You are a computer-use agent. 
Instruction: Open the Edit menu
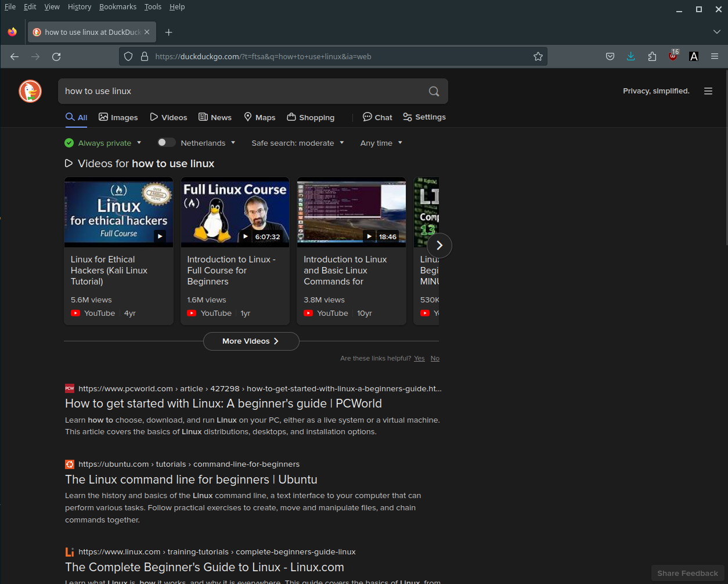pos(30,7)
